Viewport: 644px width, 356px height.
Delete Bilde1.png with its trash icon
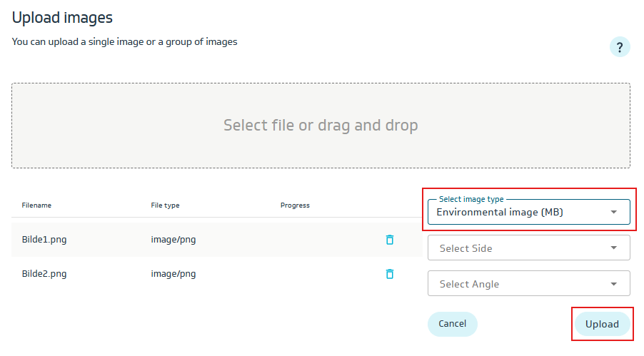[x=390, y=240]
